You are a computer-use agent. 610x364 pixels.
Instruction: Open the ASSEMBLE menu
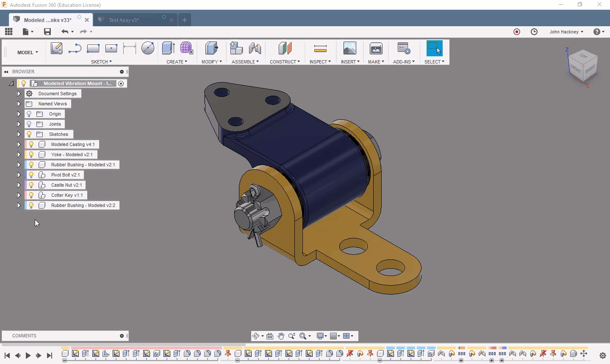(x=245, y=62)
